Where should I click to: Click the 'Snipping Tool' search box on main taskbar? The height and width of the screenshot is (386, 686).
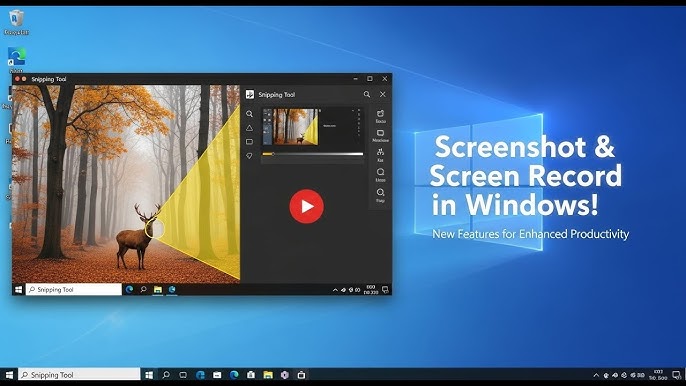(79, 375)
